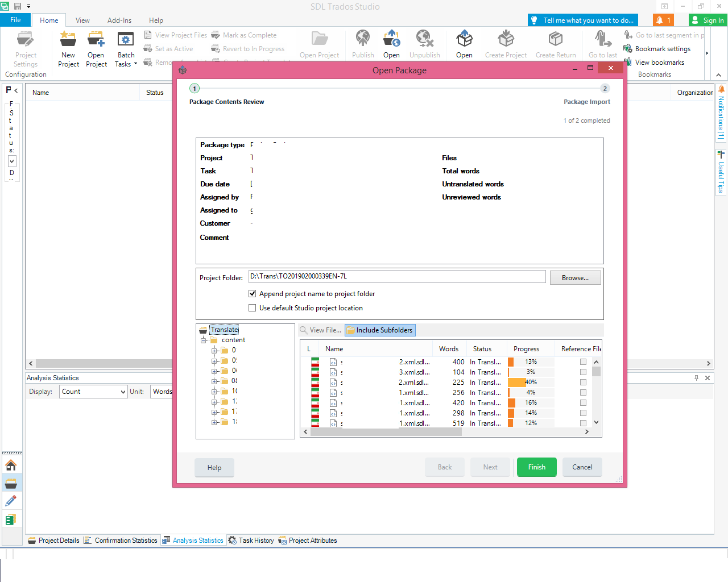
Task: Collapse the ribbon with the chevron
Action: tap(718, 75)
